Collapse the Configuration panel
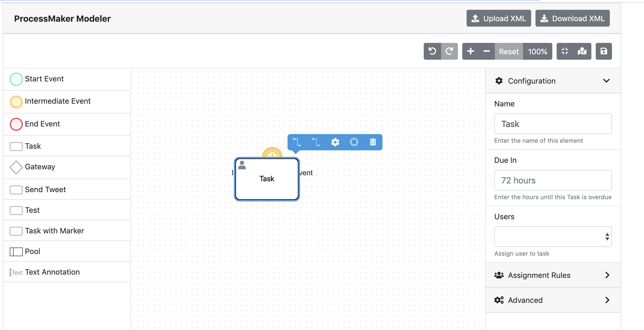Image resolution: width=644 pixels, height=330 pixels. (607, 81)
